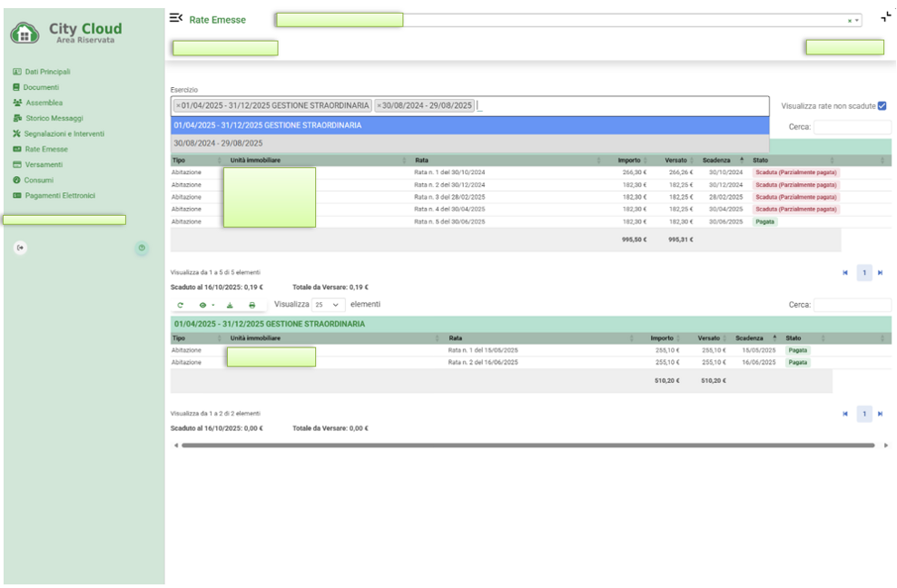This screenshot has width=897, height=588.
Task: Clear the top selection box with the x
Action: 849,21
